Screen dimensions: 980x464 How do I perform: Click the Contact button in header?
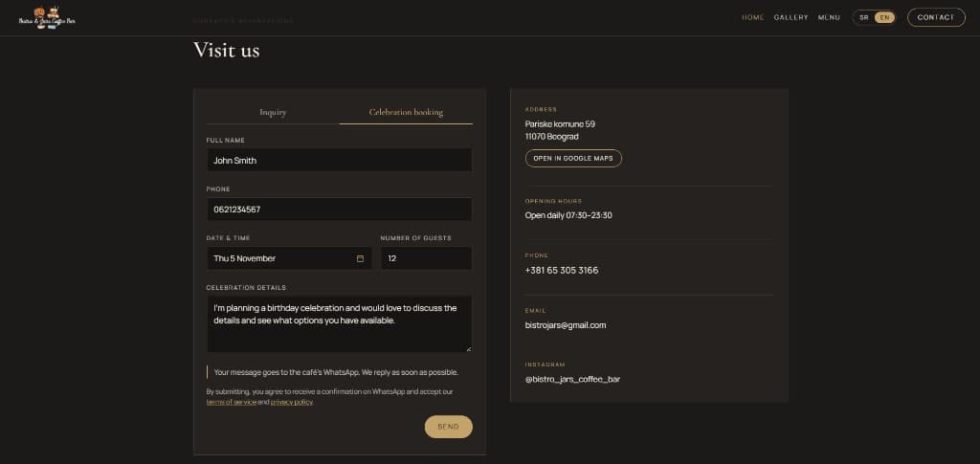[936, 17]
